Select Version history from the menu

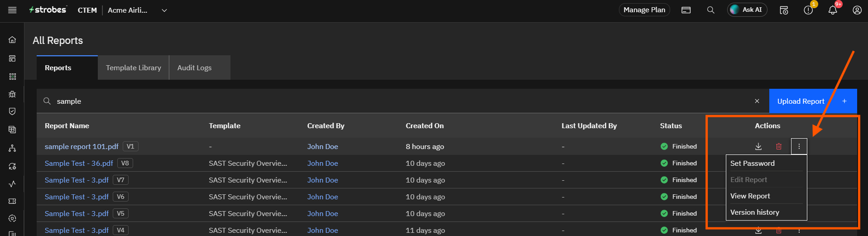[x=766, y=212]
